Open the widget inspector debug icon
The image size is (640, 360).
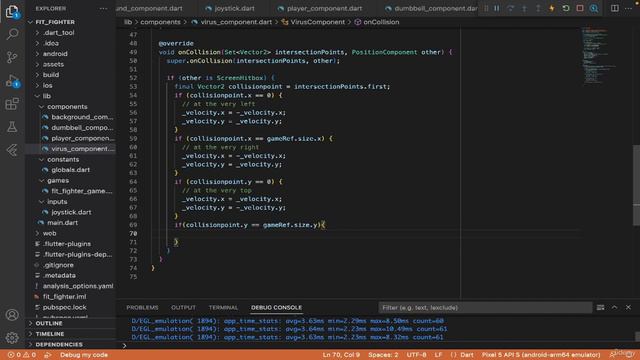[594, 8]
